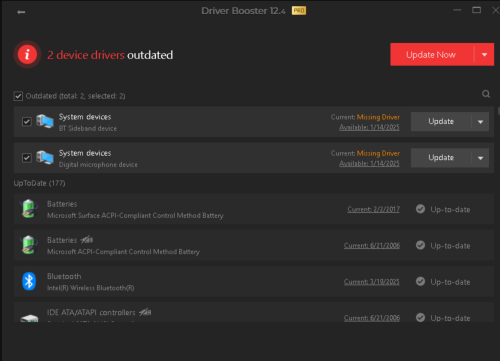
Task: Click Up-to-date status for IDE ATA/ATAPI controllers
Action: [450, 318]
